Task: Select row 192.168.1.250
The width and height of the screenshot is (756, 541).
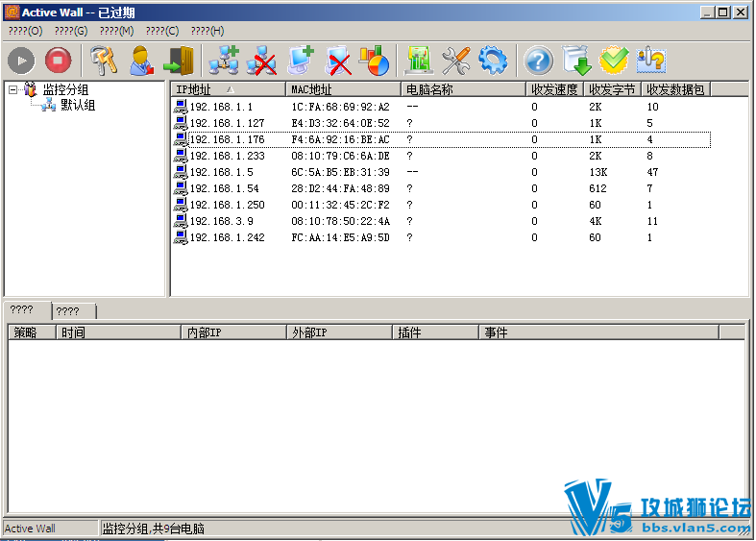Action: [x=441, y=206]
